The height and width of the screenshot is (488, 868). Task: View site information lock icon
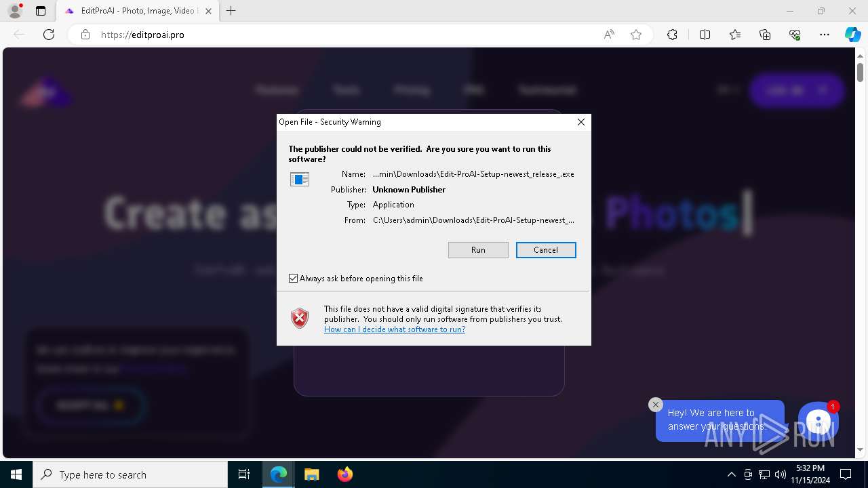pyautogui.click(x=85, y=35)
